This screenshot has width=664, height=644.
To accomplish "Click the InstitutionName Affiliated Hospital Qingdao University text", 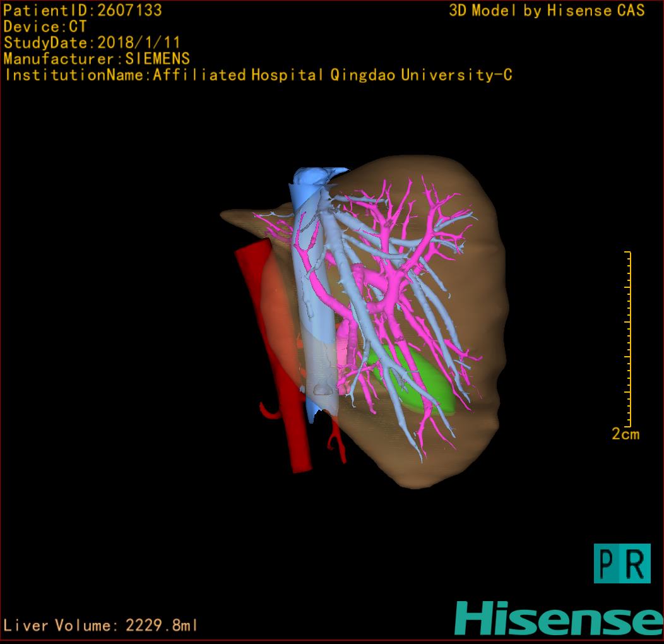I will 259,75.
